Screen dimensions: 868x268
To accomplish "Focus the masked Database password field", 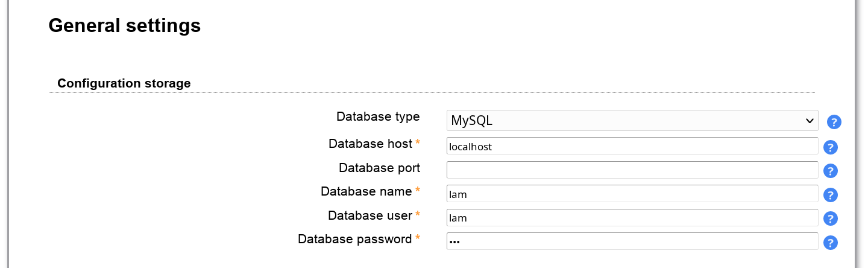I will (632, 241).
